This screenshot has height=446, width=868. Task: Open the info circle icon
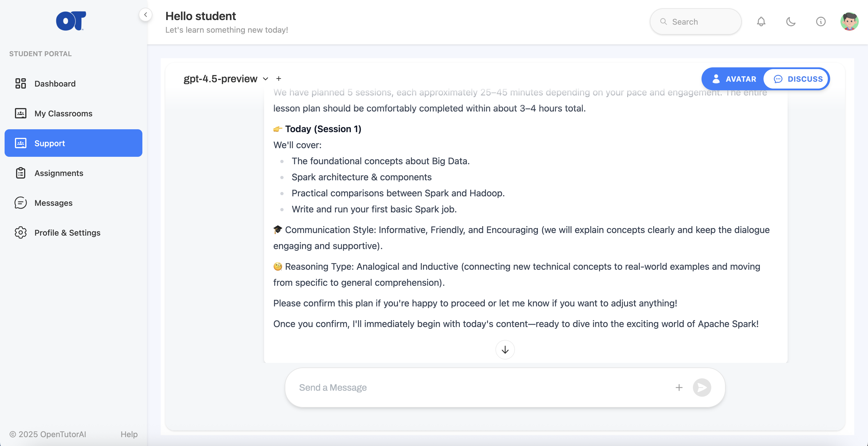coord(820,22)
